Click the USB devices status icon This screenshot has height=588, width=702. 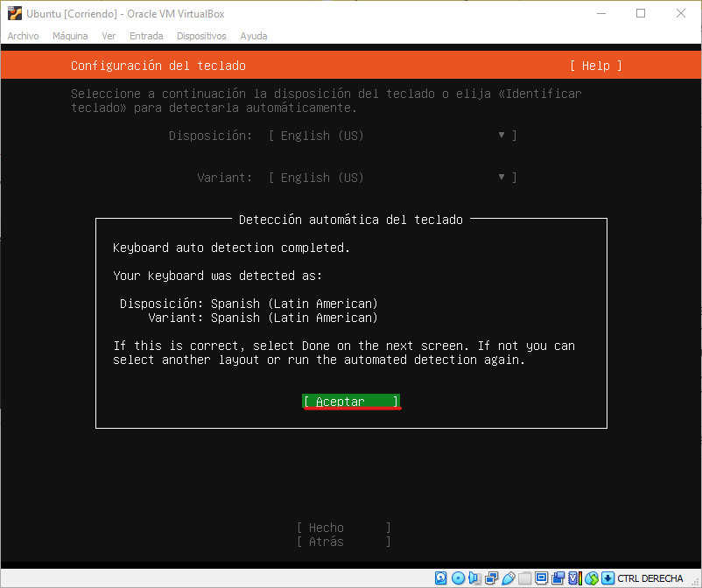(x=509, y=578)
